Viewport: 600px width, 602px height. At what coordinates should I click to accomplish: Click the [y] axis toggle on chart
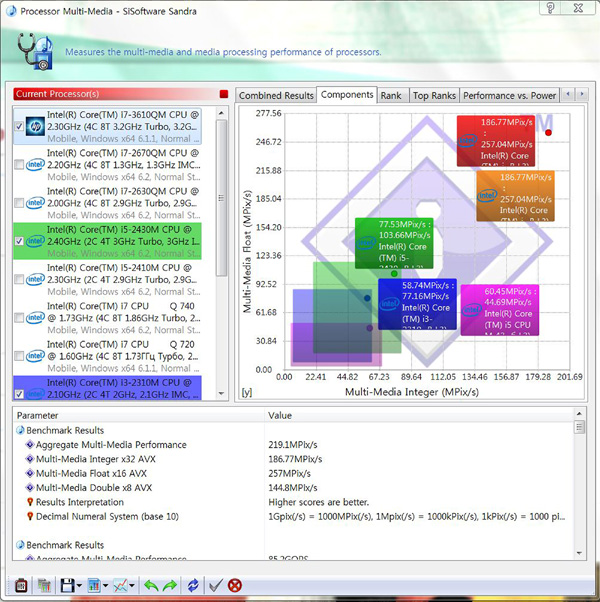[247, 392]
